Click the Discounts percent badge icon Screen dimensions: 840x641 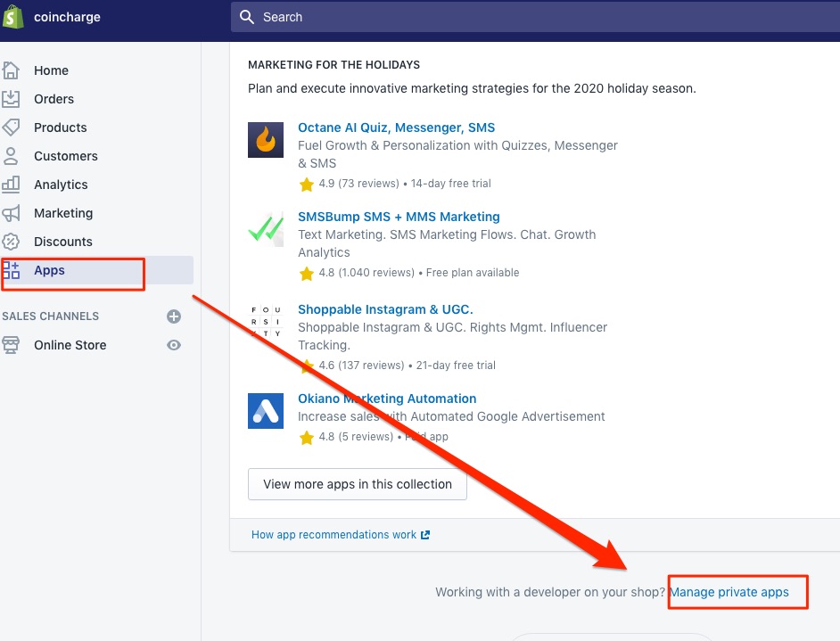(x=11, y=242)
